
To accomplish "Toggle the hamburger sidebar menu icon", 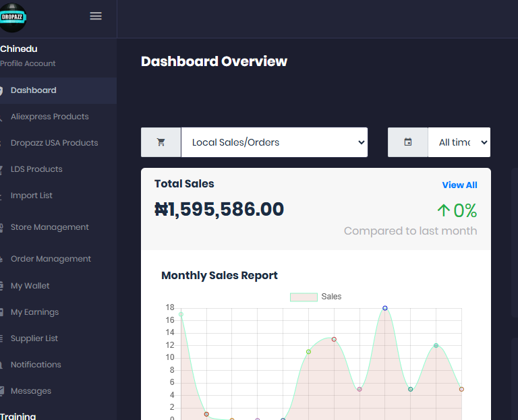I will point(96,16).
